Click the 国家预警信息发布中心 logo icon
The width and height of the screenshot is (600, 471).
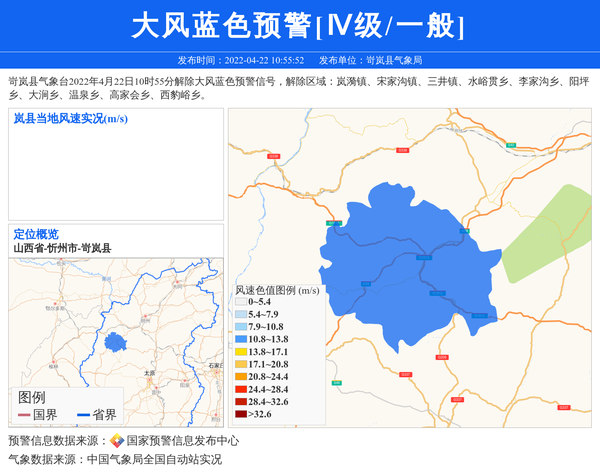117,441
